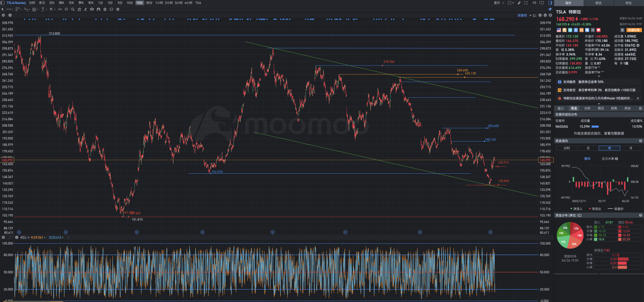Collapse the news notice section chevron
The image size is (644, 302).
click(599, 103)
